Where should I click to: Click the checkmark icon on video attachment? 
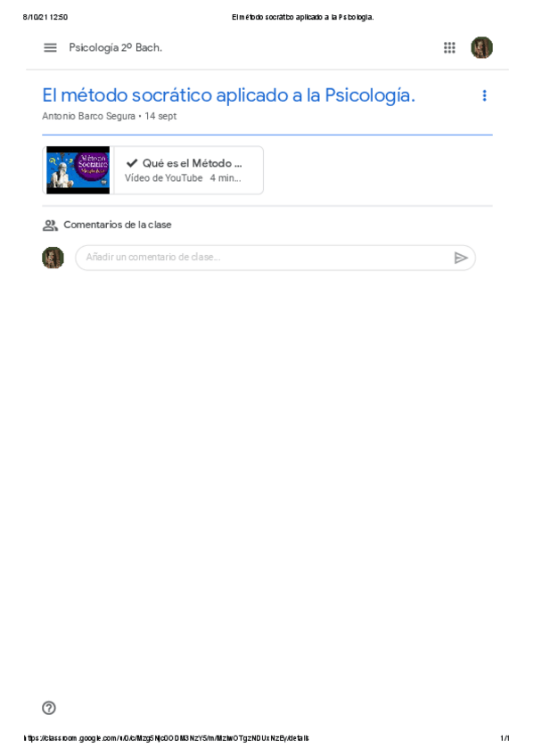[132, 163]
